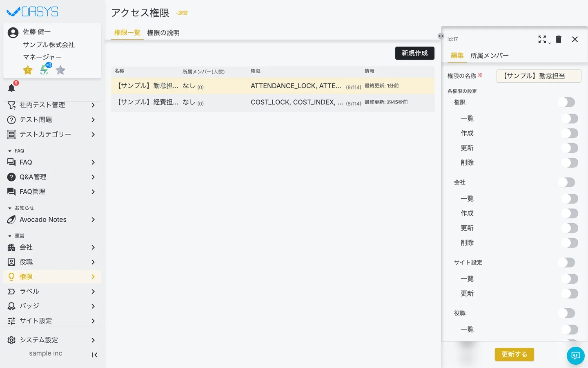Click the lightning badge with x3

pos(45,70)
